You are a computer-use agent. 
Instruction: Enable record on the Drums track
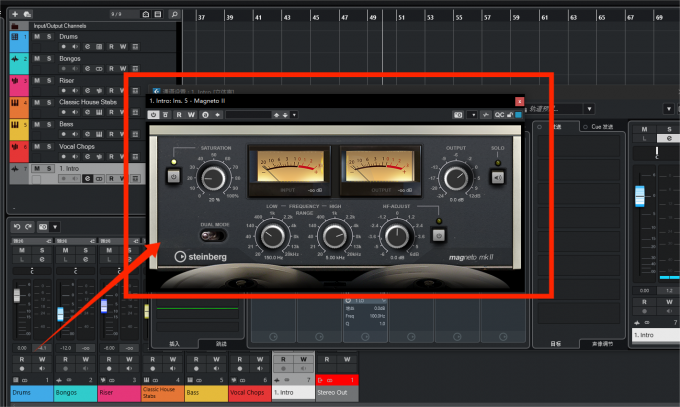pyautogui.click(x=64, y=46)
